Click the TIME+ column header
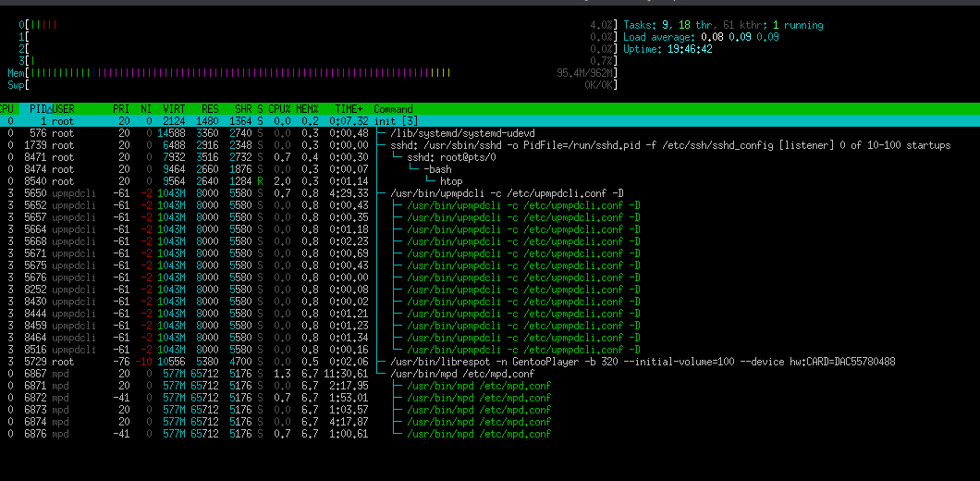The width and height of the screenshot is (980, 481). pos(349,109)
